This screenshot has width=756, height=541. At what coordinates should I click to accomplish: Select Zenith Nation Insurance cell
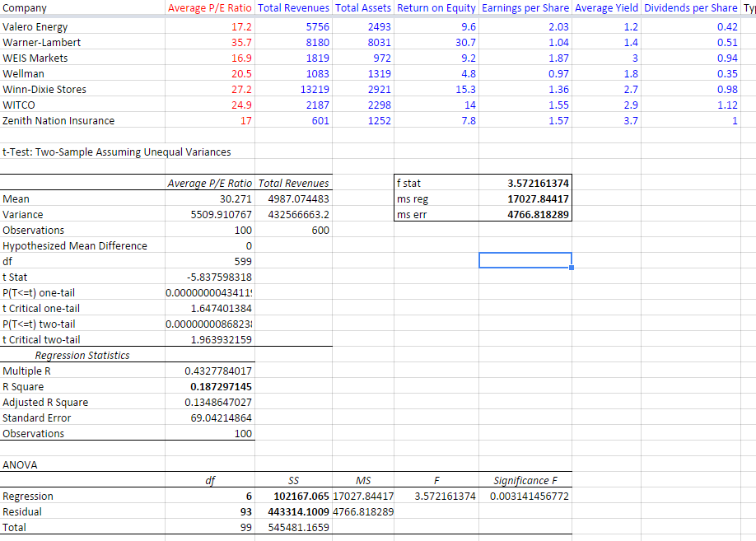pos(58,121)
